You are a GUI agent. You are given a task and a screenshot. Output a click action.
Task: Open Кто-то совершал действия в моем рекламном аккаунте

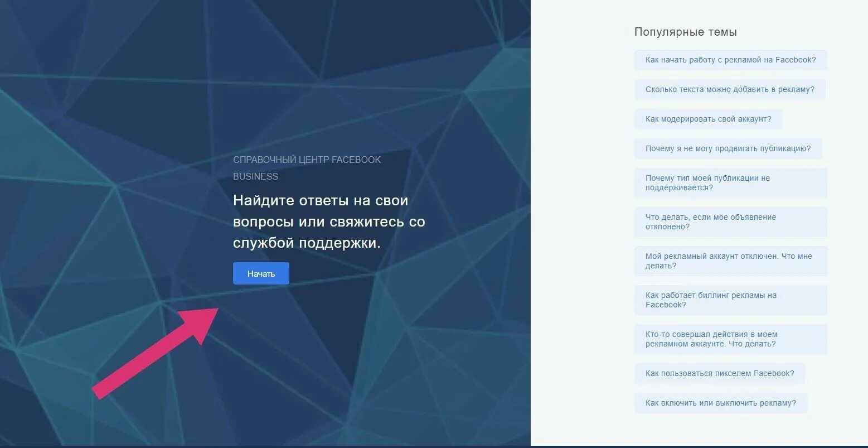click(730, 339)
